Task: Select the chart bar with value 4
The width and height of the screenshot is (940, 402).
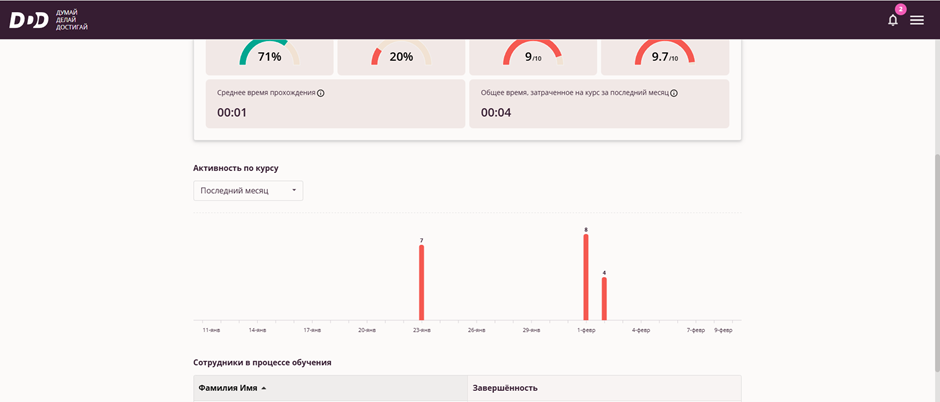Action: coord(604,298)
